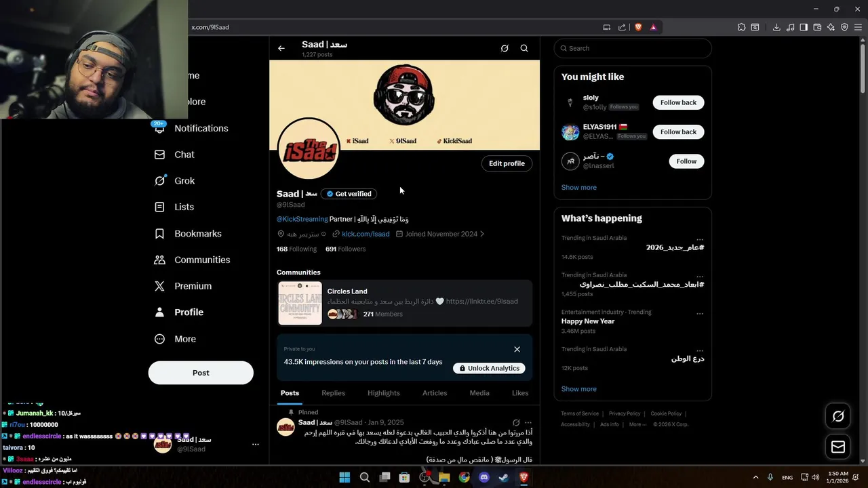Open the @KickStreaming mention link

(302, 219)
